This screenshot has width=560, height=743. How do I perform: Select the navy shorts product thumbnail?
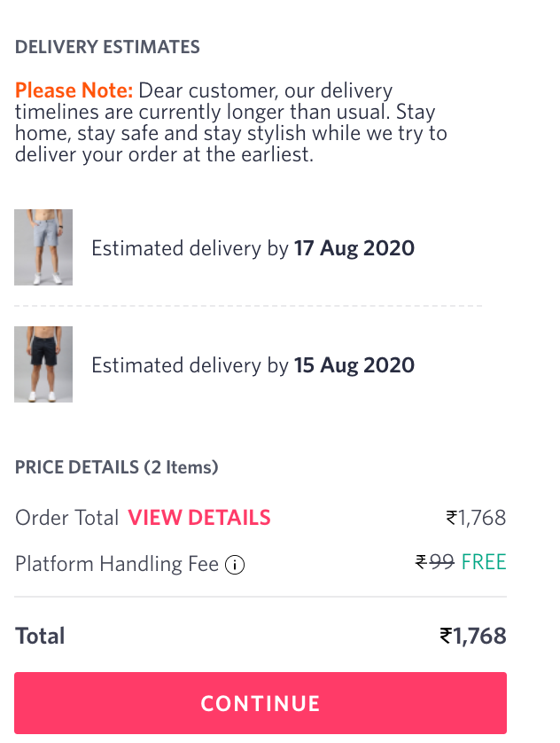click(43, 364)
